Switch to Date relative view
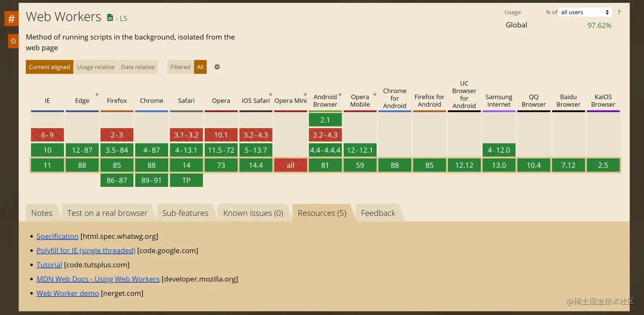 138,67
